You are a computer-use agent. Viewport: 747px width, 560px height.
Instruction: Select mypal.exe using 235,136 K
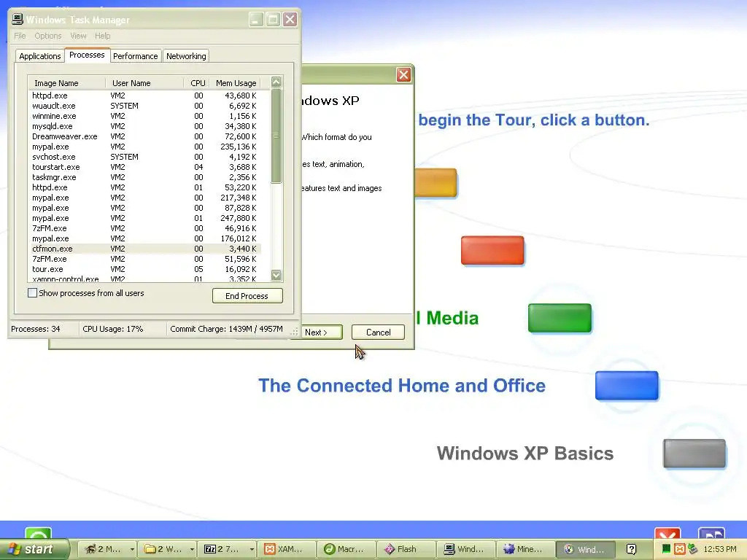pos(145,147)
